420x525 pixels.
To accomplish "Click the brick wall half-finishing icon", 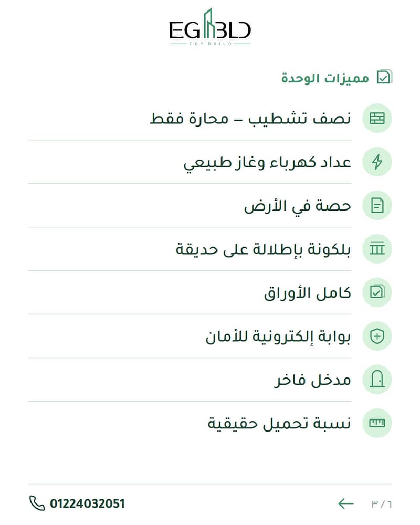I will [x=377, y=119].
